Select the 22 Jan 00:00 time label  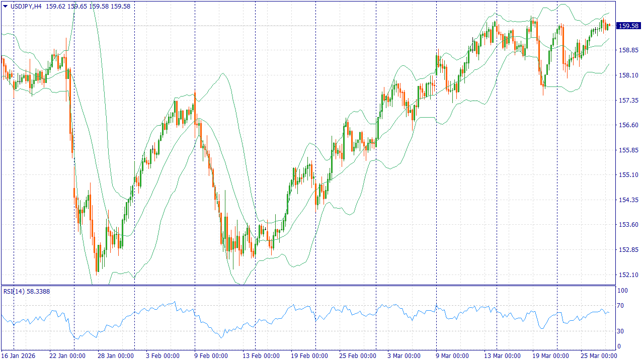pos(66,355)
